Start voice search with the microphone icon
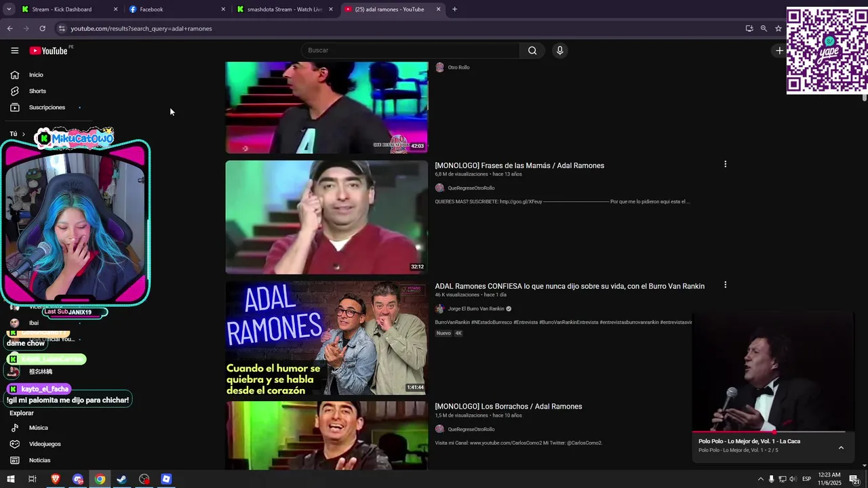 [x=559, y=50]
